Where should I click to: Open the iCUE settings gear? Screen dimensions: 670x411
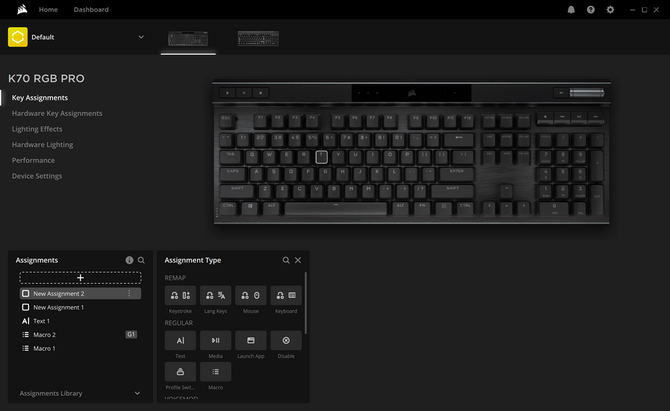610,9
